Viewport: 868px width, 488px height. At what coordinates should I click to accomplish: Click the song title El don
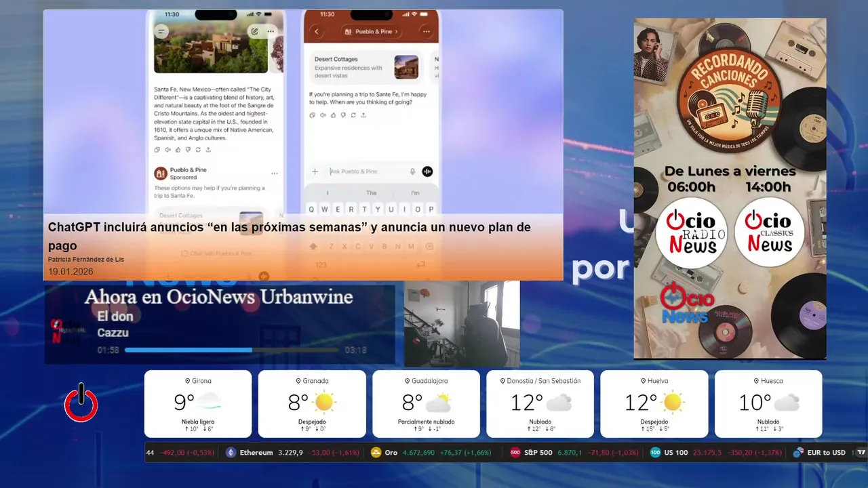coord(115,316)
